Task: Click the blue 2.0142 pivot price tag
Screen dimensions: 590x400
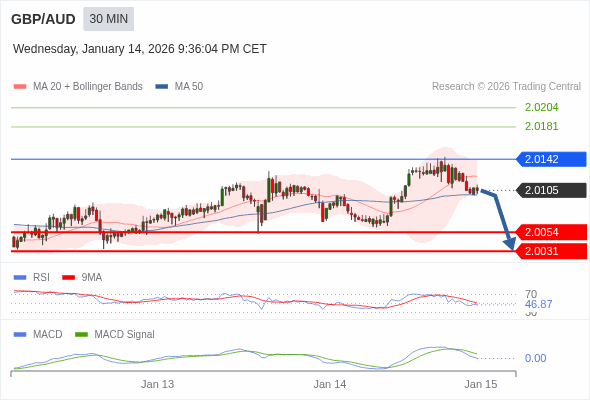Action: click(x=551, y=159)
